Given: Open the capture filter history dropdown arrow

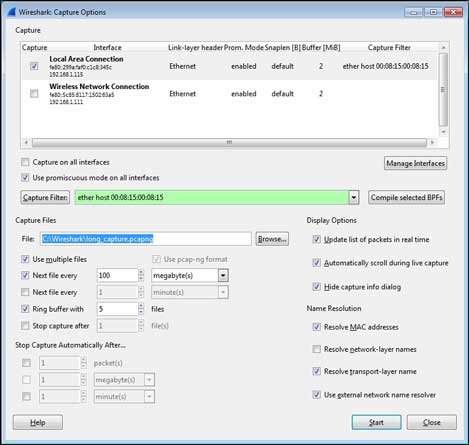Looking at the screenshot, I should pyautogui.click(x=354, y=197).
